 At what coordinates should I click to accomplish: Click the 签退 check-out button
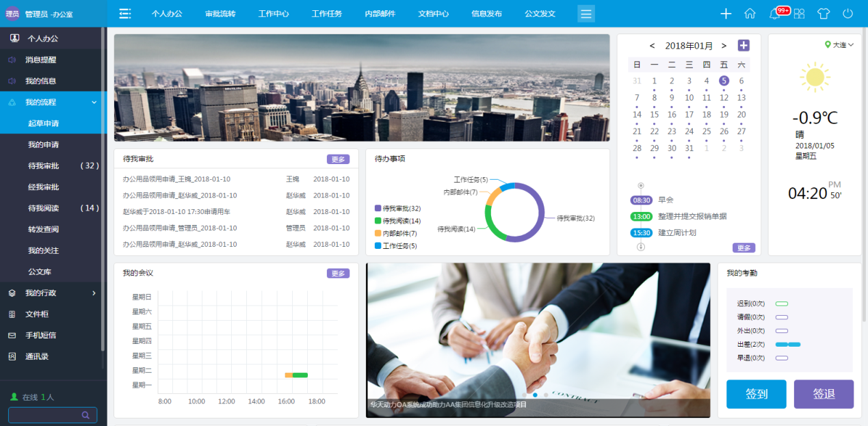tap(824, 394)
